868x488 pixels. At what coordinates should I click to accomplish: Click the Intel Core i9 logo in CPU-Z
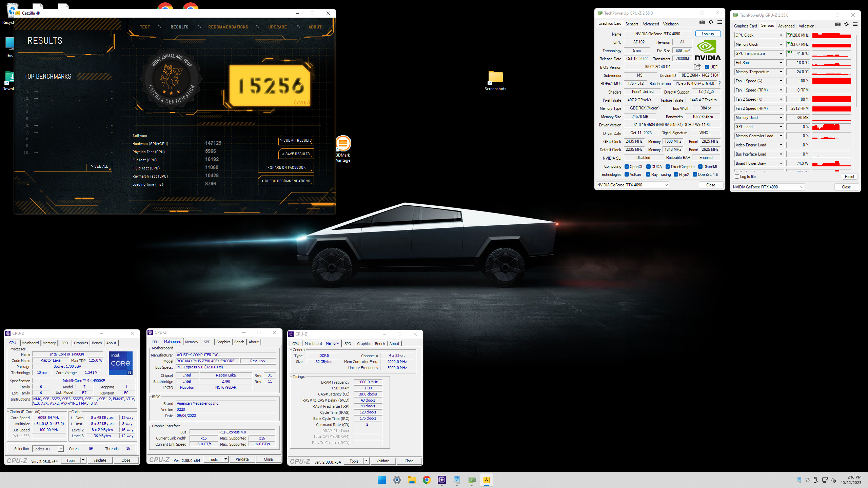click(120, 363)
